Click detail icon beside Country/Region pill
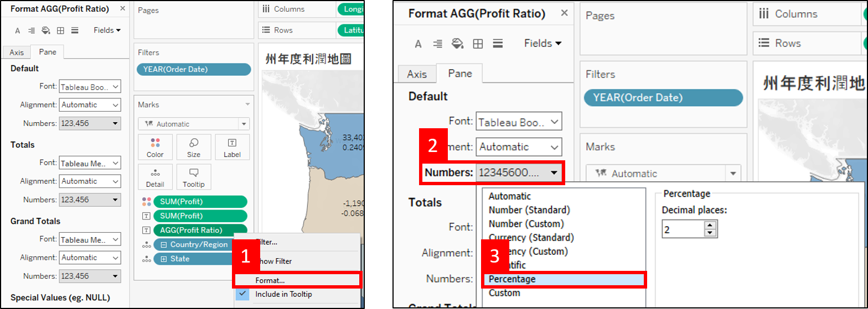 coord(146,245)
